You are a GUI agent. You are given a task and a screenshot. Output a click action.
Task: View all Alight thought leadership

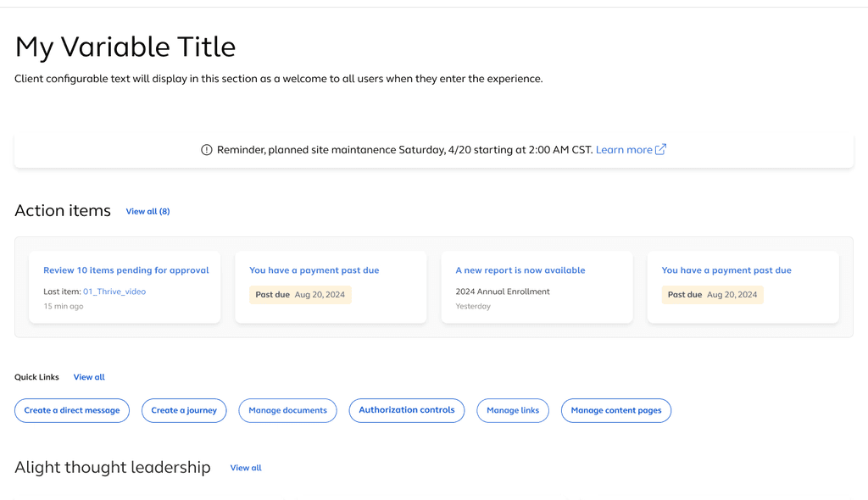[x=246, y=468]
